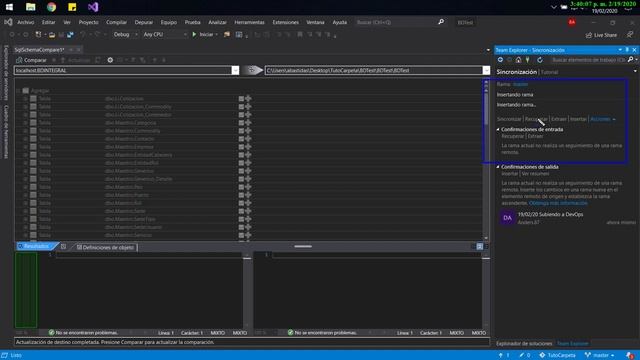Click the New Project icon in toolbar

[38, 35]
